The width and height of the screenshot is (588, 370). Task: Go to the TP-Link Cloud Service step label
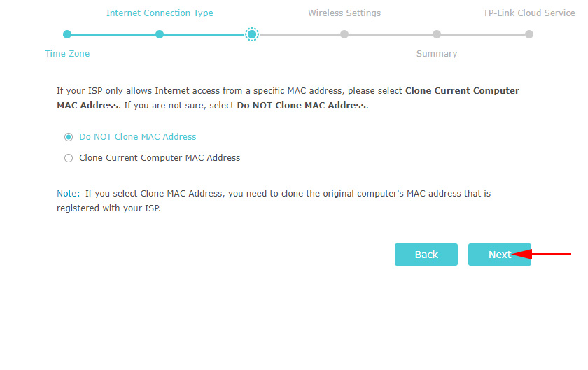528,13
